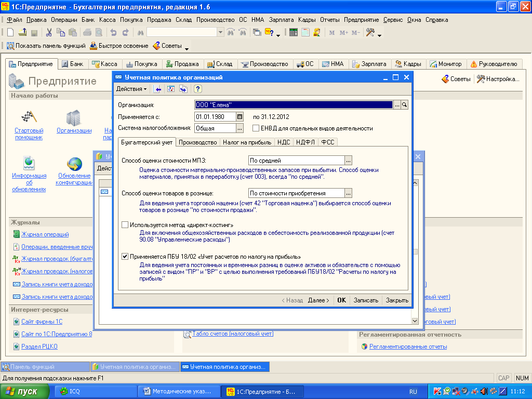Click the Windows пуск Start button

(x=24, y=392)
